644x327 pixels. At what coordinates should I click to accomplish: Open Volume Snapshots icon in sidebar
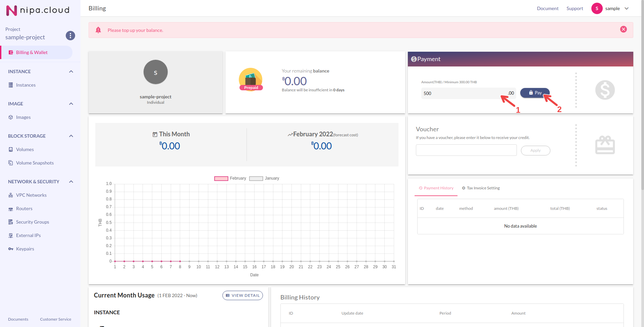(11, 163)
